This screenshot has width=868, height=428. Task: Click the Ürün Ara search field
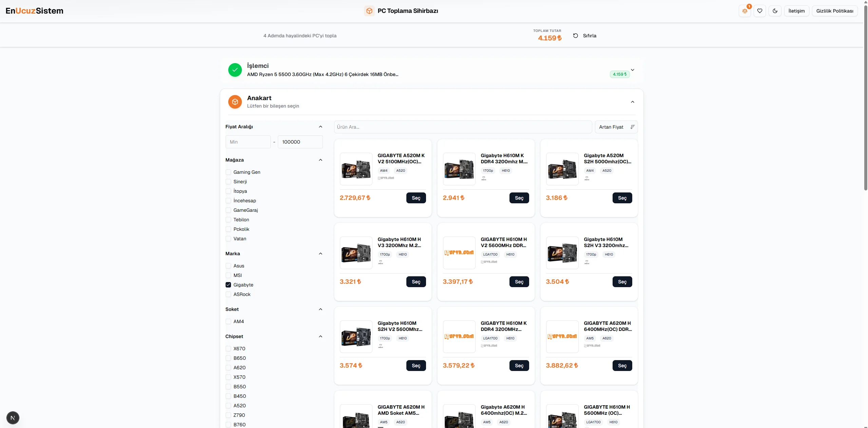[463, 127]
